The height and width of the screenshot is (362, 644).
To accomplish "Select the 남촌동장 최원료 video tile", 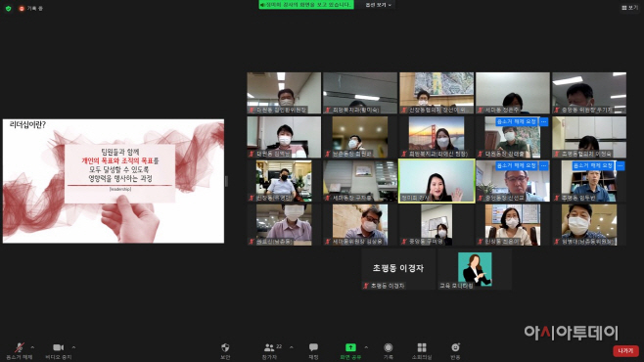I will (x=360, y=137).
